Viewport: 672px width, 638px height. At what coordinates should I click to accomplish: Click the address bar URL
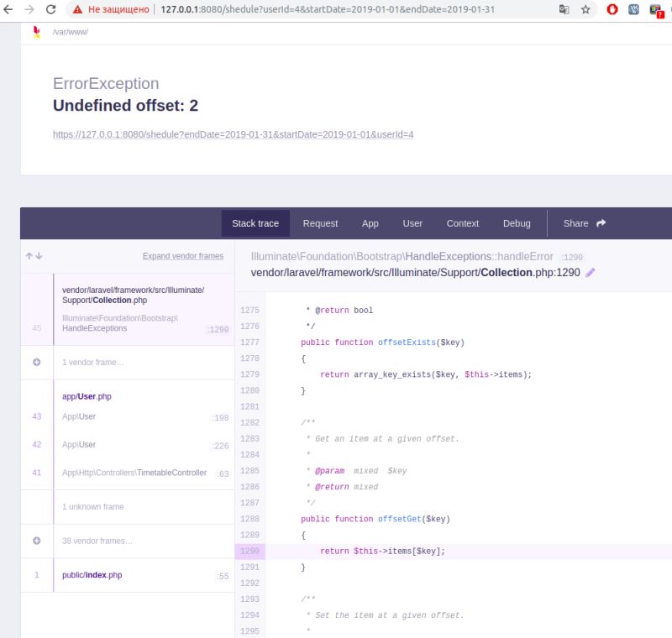(328, 9)
